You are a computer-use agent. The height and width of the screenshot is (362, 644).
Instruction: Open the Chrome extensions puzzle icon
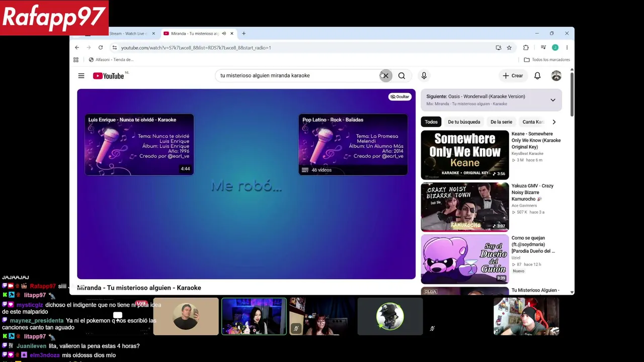tap(526, 48)
